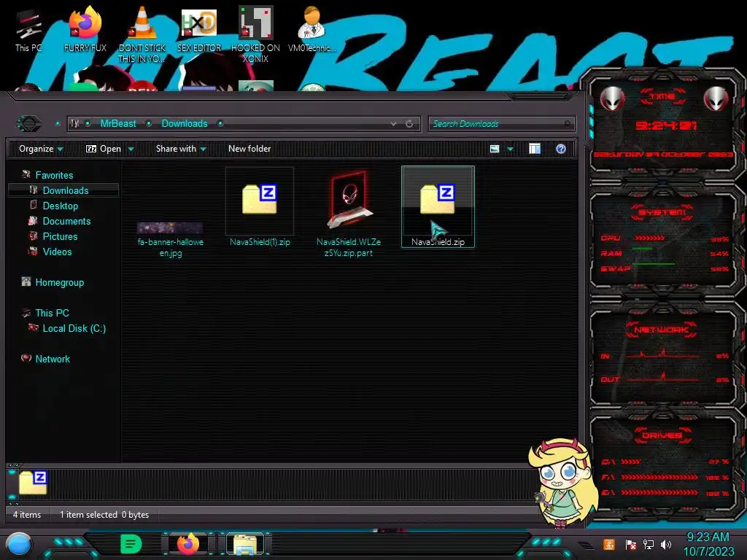The height and width of the screenshot is (560, 747).
Task: Open green notes app in taskbar
Action: point(131,544)
